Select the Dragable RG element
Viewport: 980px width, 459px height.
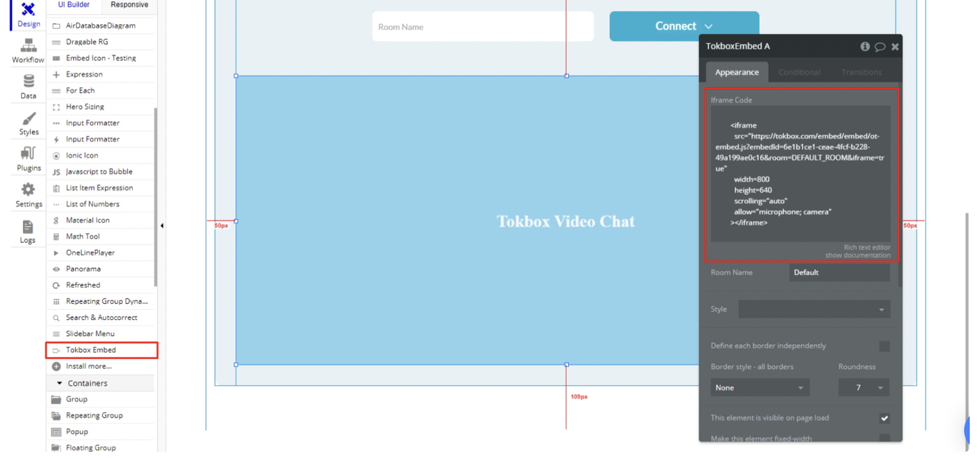pos(101,42)
